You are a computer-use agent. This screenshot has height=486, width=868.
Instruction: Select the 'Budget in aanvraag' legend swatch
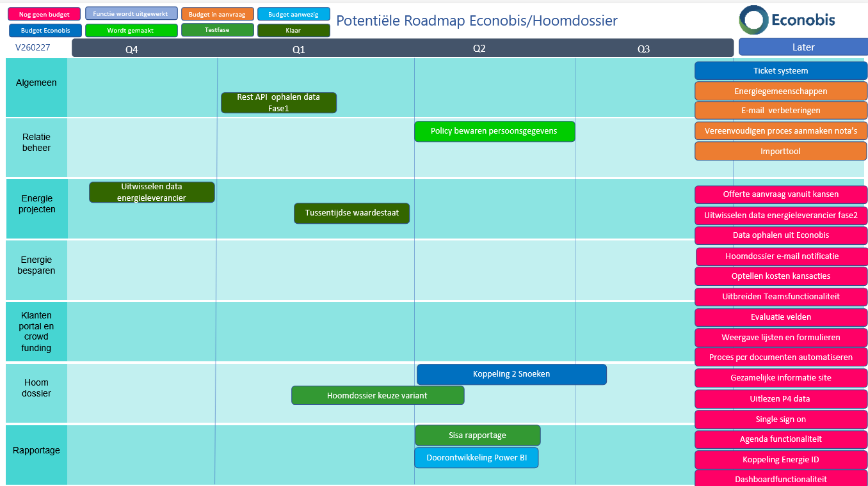pos(218,14)
